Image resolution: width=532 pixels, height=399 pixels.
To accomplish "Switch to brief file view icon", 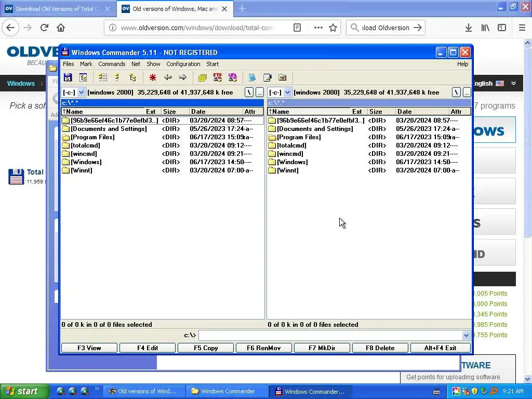I will (x=102, y=77).
